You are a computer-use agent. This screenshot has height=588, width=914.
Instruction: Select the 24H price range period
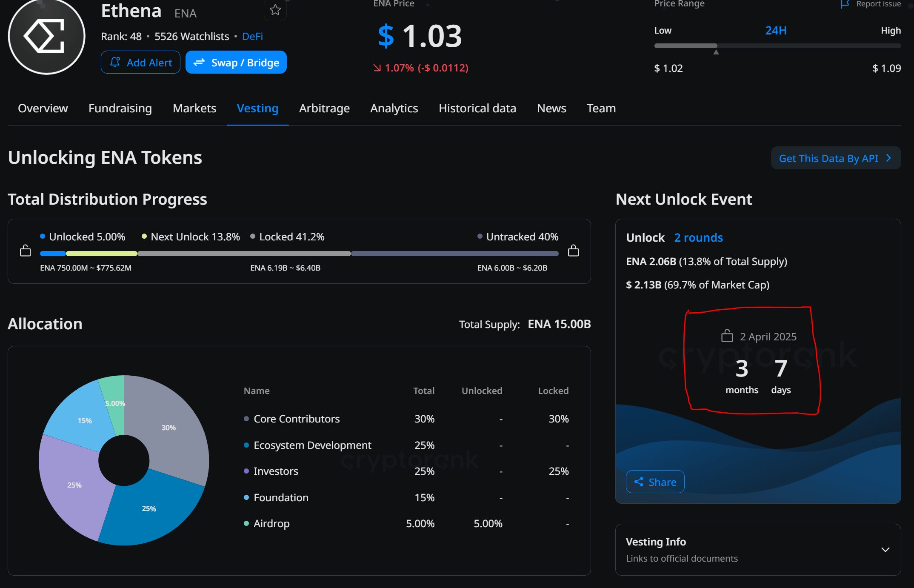click(x=775, y=31)
